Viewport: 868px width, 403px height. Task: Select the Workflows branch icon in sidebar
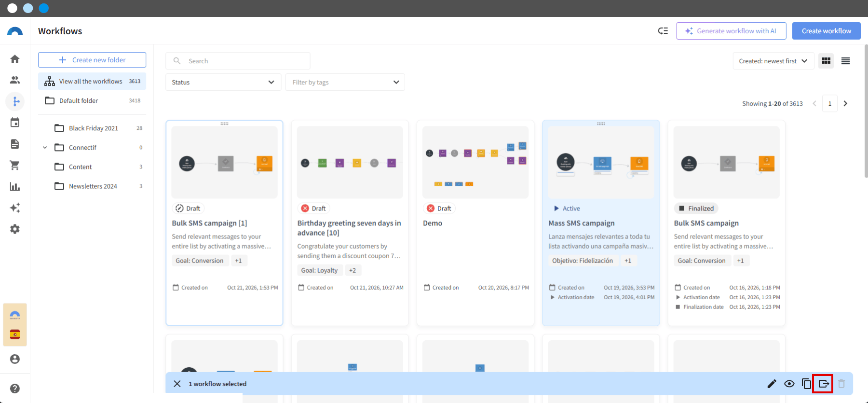[15, 101]
